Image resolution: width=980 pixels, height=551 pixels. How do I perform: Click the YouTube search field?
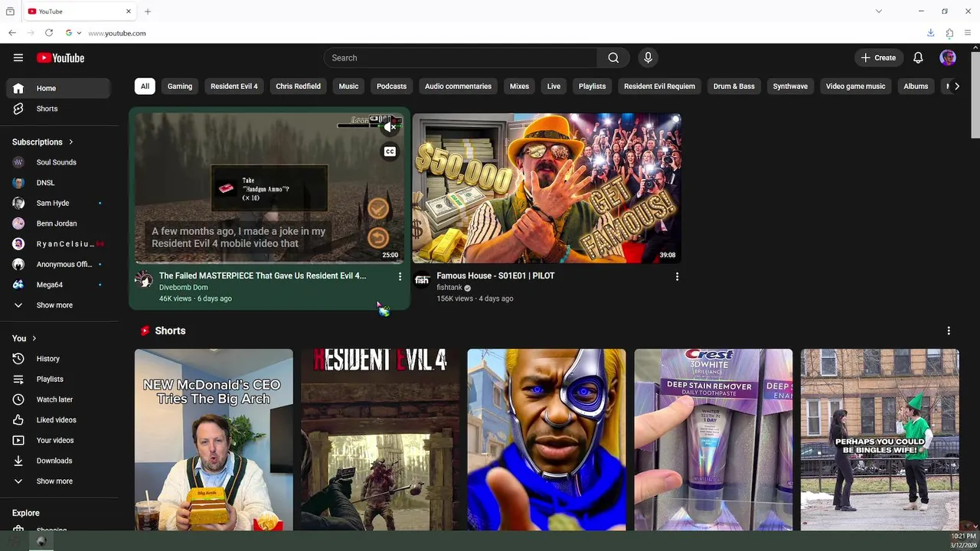pos(460,57)
